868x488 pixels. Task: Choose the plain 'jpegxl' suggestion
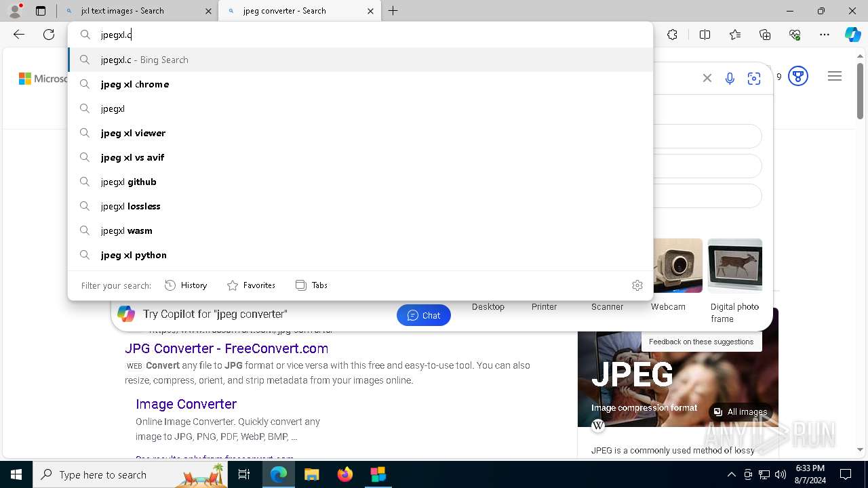click(360, 108)
